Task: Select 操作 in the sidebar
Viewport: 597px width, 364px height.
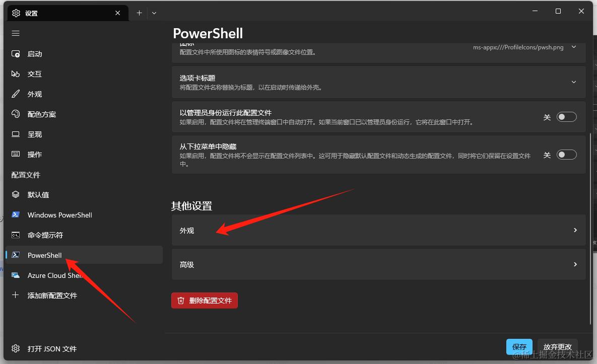Action: [x=84, y=155]
